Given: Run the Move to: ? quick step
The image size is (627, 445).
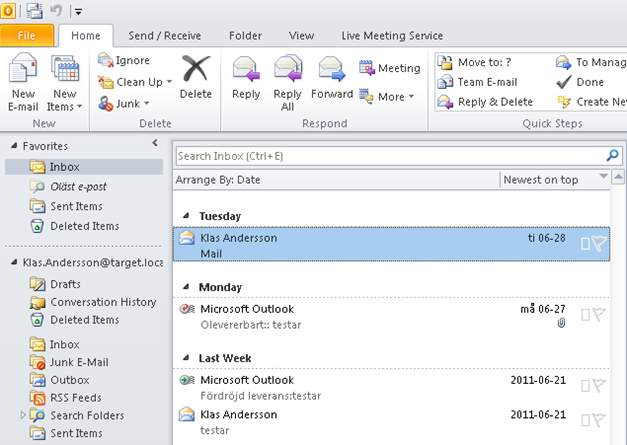Looking at the screenshot, I should [x=474, y=62].
